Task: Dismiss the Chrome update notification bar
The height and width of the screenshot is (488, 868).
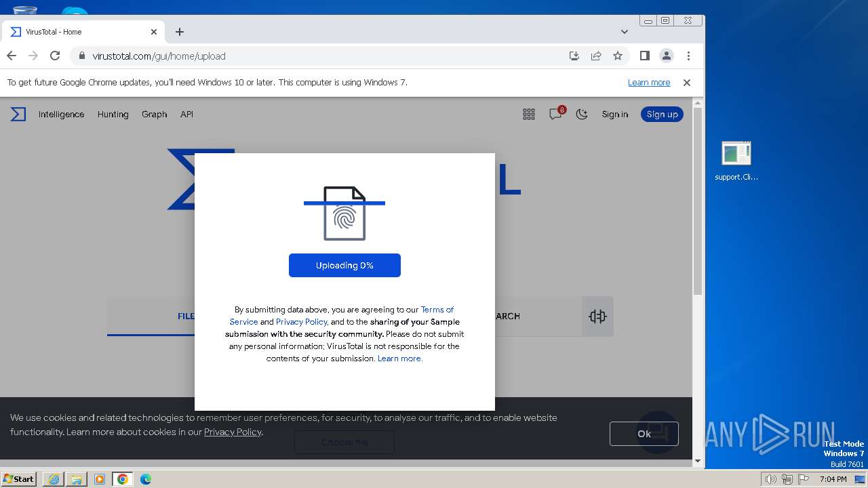Action: point(687,83)
